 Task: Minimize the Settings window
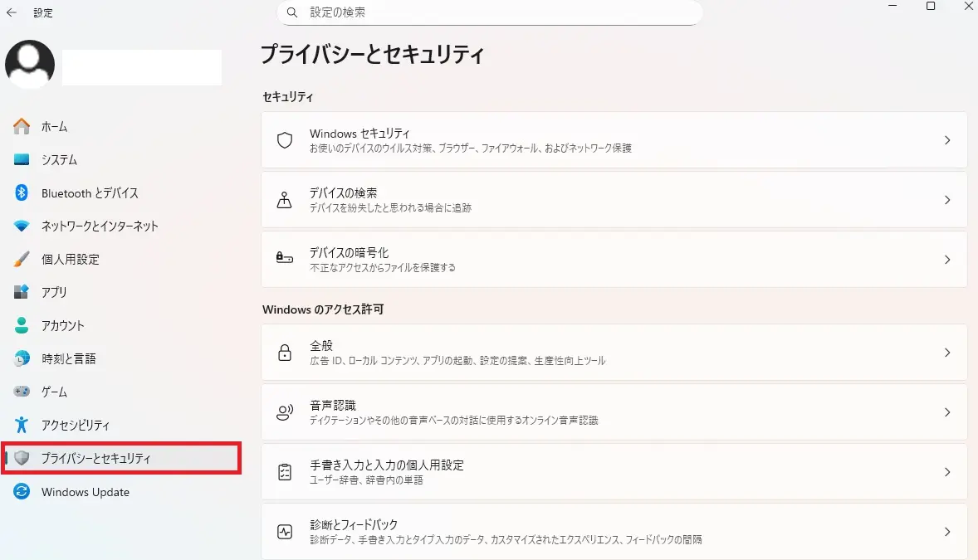pyautogui.click(x=892, y=7)
